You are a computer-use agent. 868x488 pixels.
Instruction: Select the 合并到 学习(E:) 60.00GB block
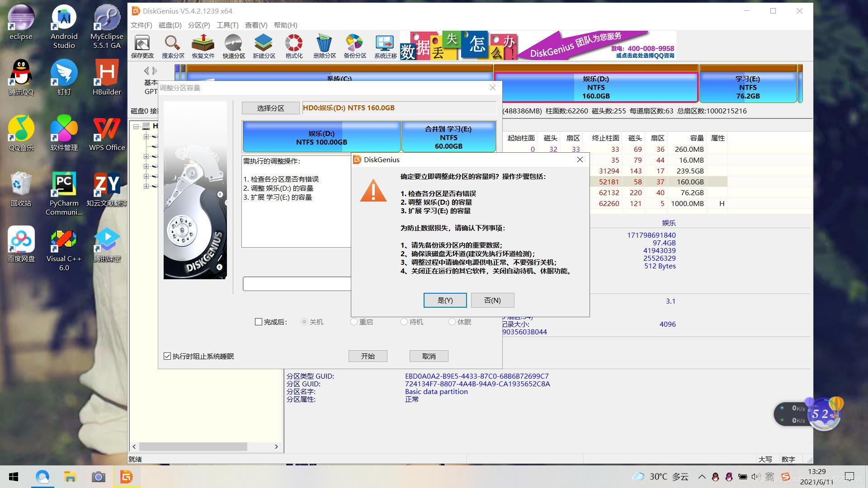tap(448, 137)
